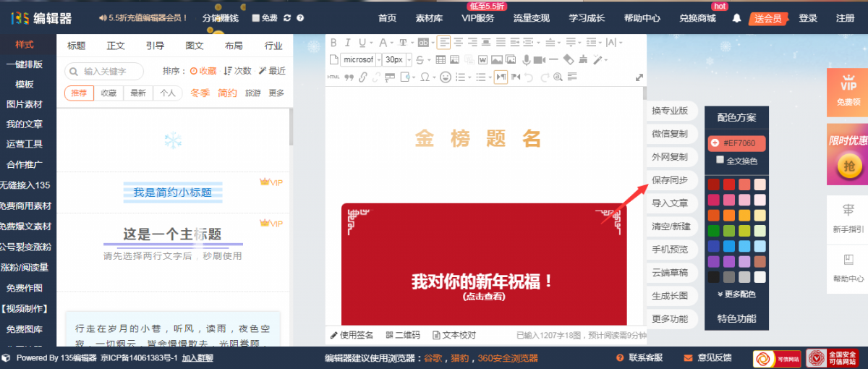Screen dimensions: 868x369
Task: Apply italic formatting in the editor toolbar
Action: pos(348,43)
